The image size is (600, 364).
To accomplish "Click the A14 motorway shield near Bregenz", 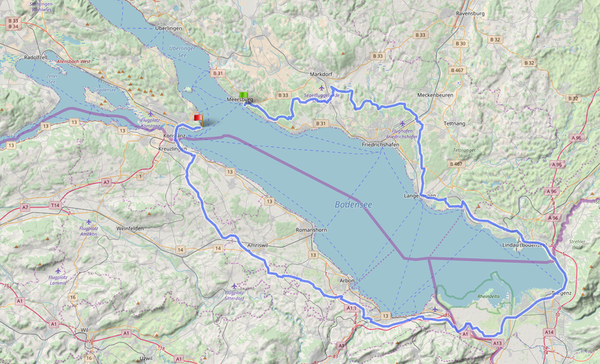I will (549, 332).
